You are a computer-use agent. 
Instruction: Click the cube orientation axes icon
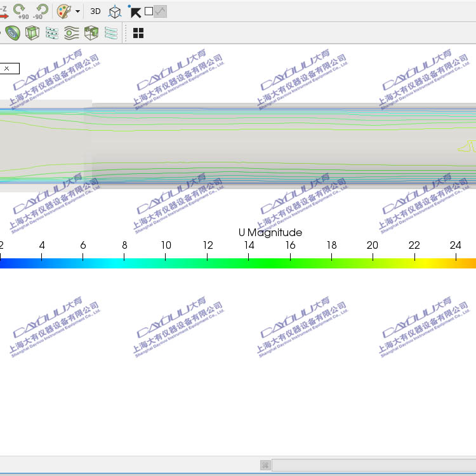(115, 12)
